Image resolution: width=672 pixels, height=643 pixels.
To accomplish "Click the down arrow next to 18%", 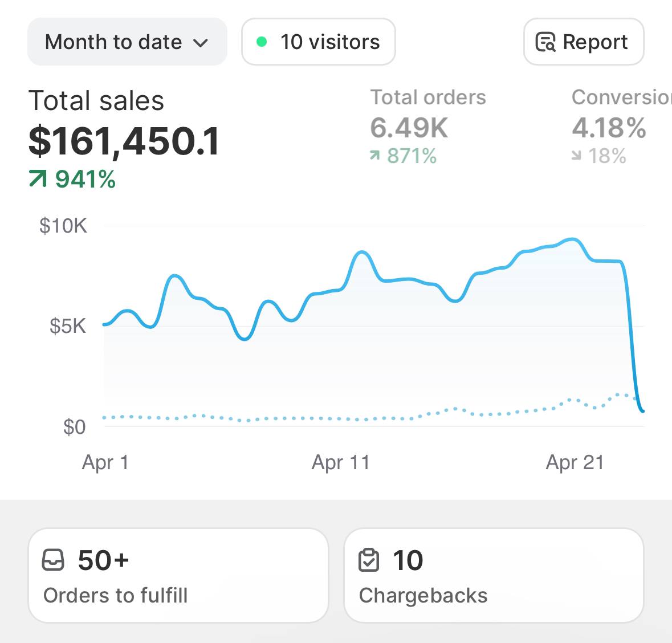I will (x=577, y=156).
